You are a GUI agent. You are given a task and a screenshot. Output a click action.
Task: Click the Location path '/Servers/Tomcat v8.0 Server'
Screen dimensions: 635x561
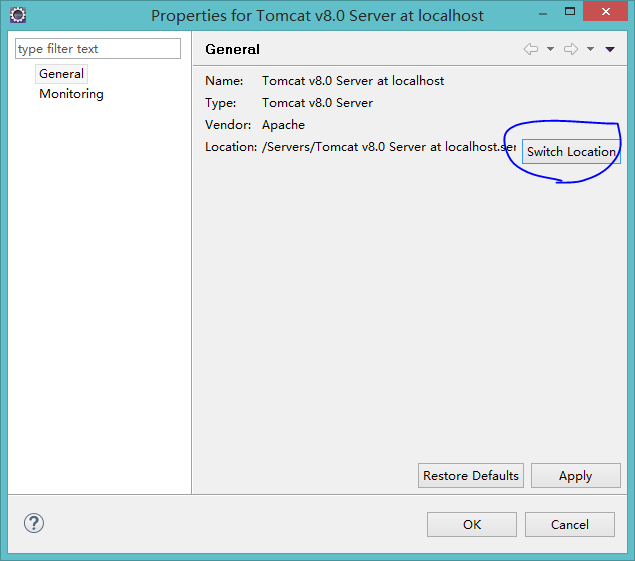pos(343,147)
